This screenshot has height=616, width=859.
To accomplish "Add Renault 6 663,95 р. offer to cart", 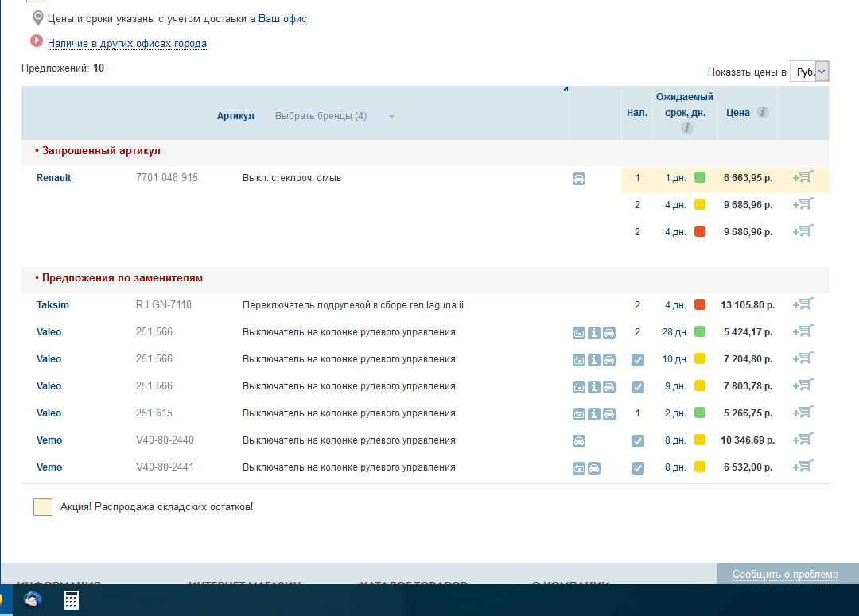I will coord(803,178).
